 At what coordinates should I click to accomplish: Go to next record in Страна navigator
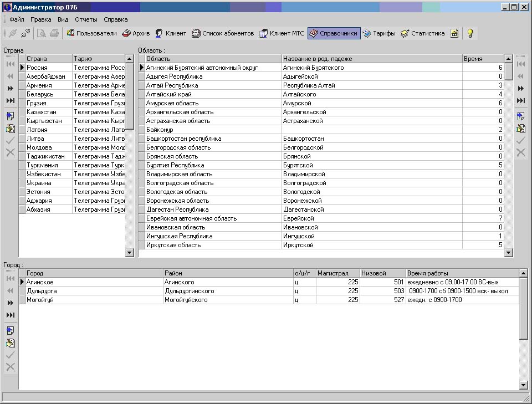(x=10, y=89)
